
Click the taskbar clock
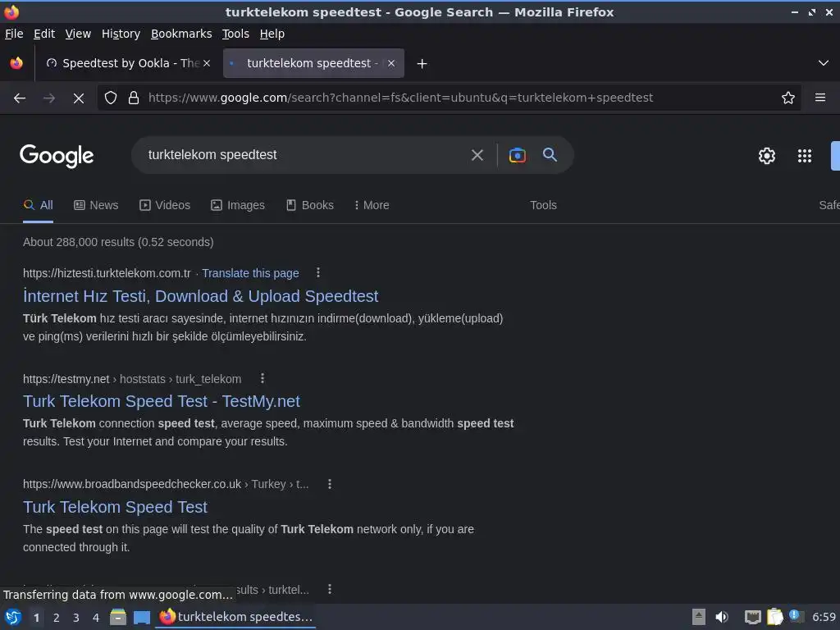[824, 617]
